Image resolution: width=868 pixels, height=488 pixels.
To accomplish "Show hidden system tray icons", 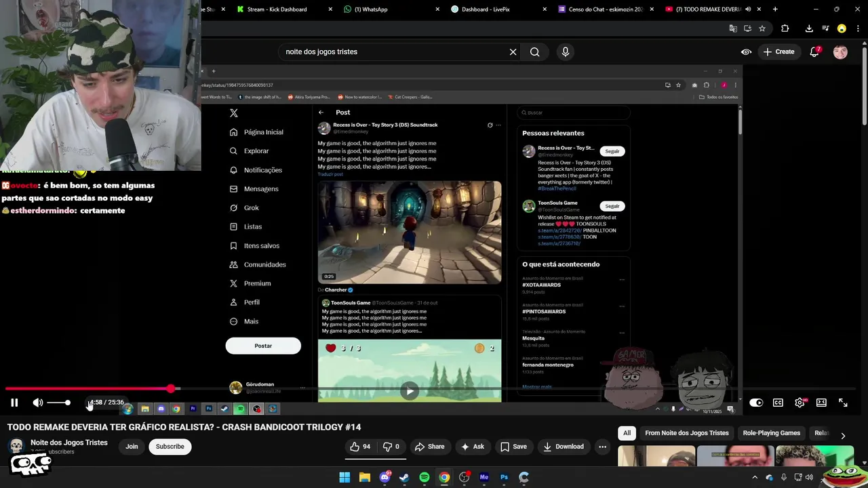I will tap(754, 477).
